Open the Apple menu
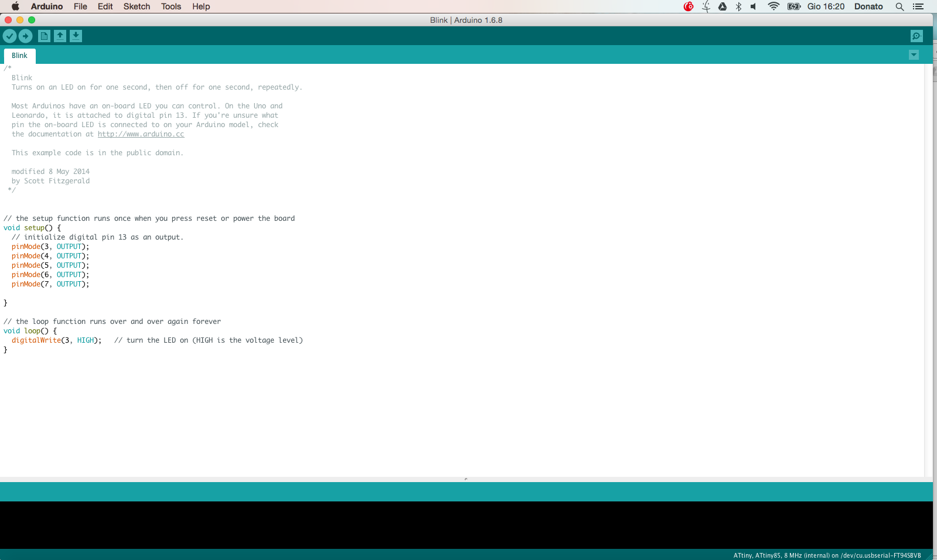937x560 pixels. (x=15, y=6)
